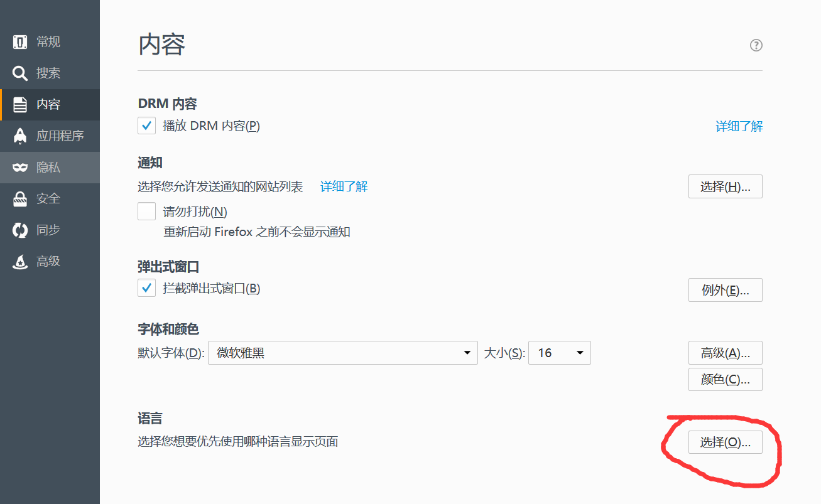Click the 语言 section heading text
The width and height of the screenshot is (821, 504).
150,418
